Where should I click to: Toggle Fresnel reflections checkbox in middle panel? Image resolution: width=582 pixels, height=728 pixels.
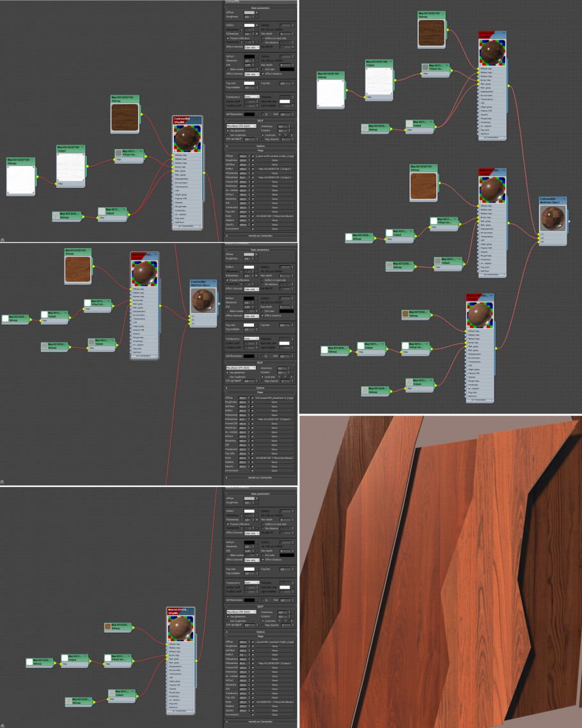point(228,280)
